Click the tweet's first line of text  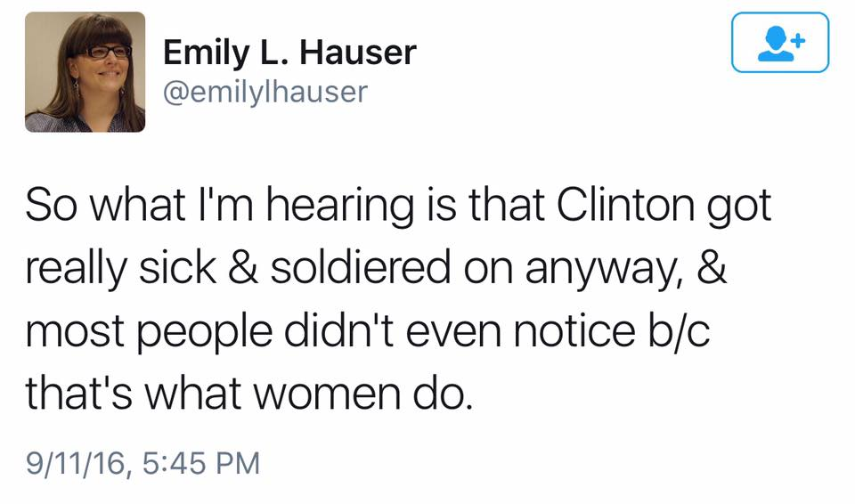tap(397, 206)
